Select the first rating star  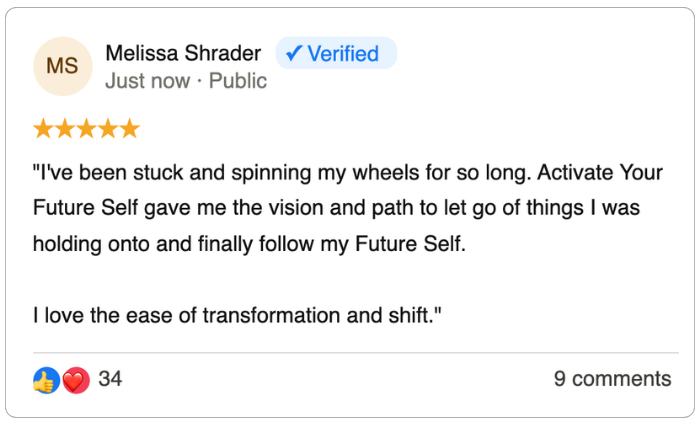(x=43, y=129)
